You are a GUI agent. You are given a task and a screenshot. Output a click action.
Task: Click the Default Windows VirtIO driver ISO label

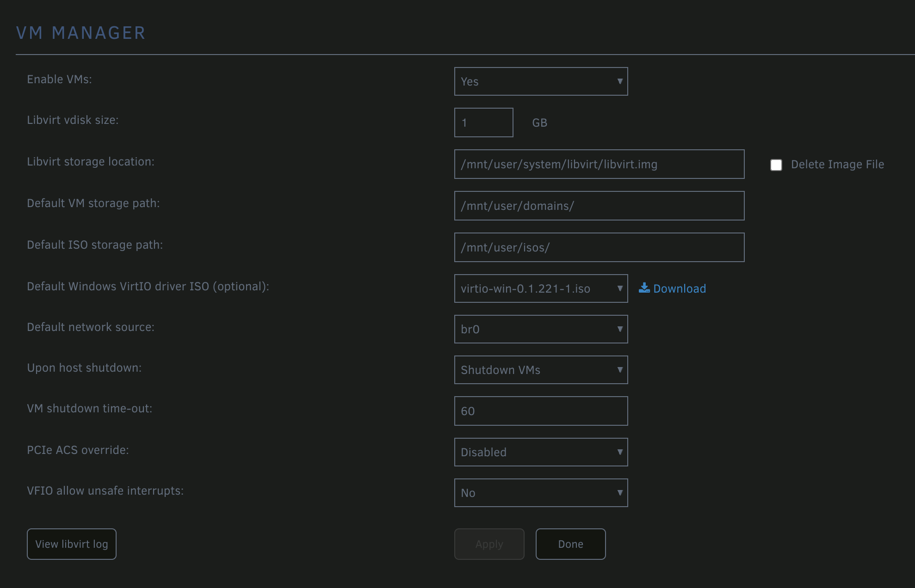tap(148, 287)
